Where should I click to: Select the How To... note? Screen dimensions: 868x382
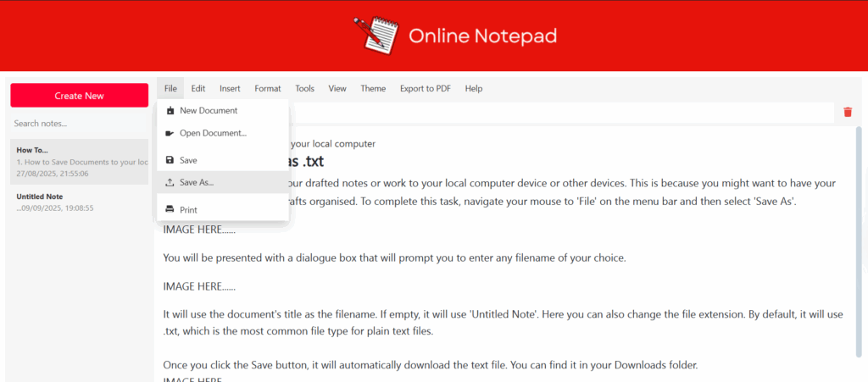point(79,161)
